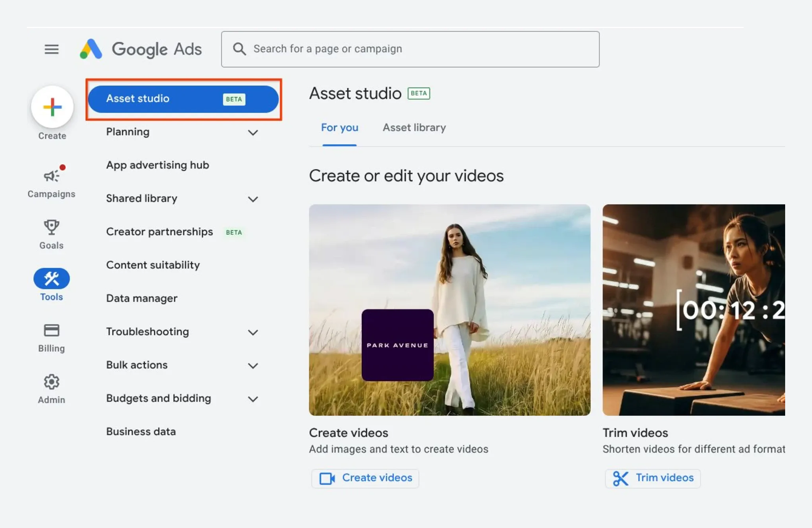
Task: Open Campaigns via megaphone icon
Action: (51, 176)
